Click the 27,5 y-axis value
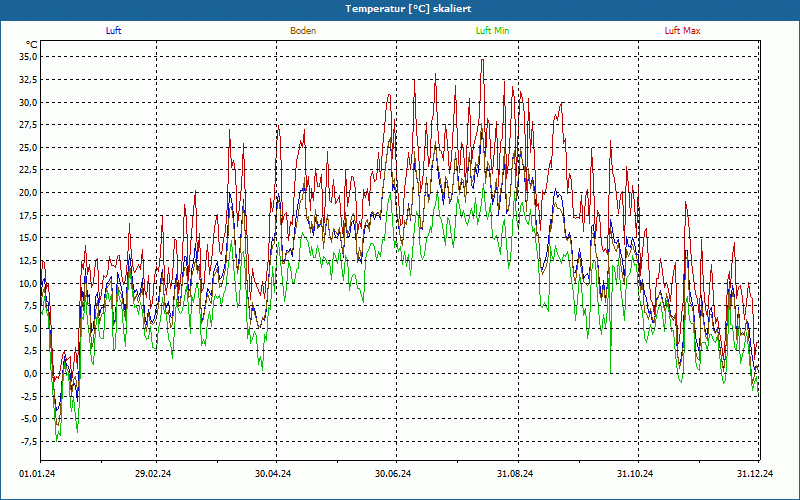Screen dimensions: 800x500 pyautogui.click(x=28, y=125)
